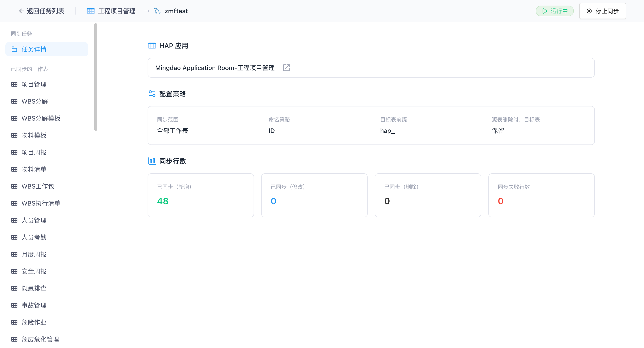Click the table icon next to 物料模板

(14, 136)
